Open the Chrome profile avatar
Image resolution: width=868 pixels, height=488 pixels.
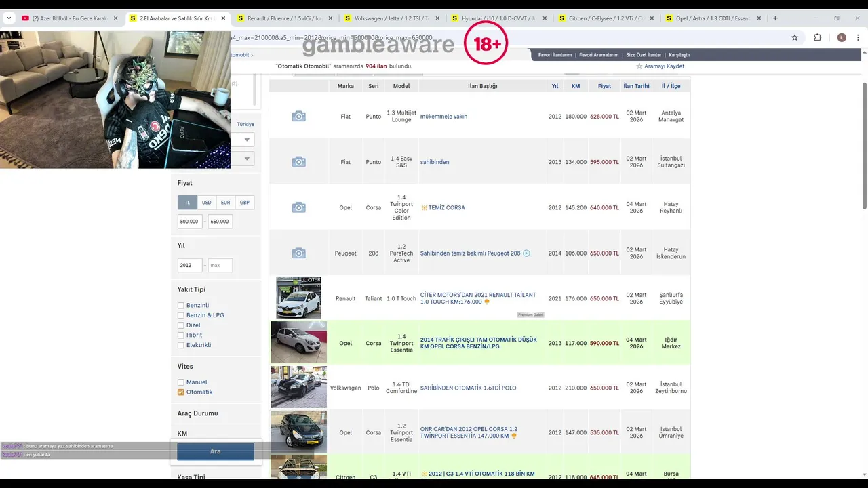pos(842,38)
